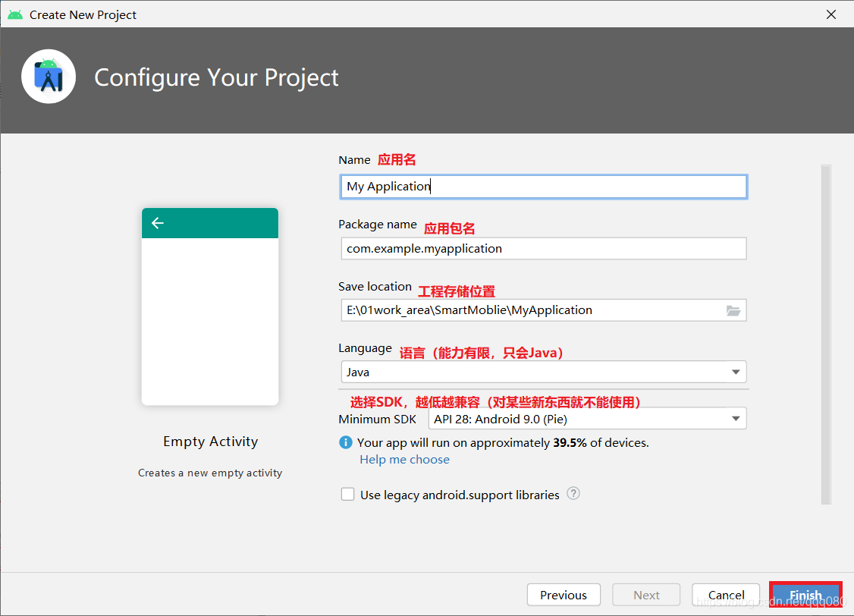The height and width of the screenshot is (616, 854).
Task: Click the back arrow in the activity preview
Action: (x=158, y=223)
